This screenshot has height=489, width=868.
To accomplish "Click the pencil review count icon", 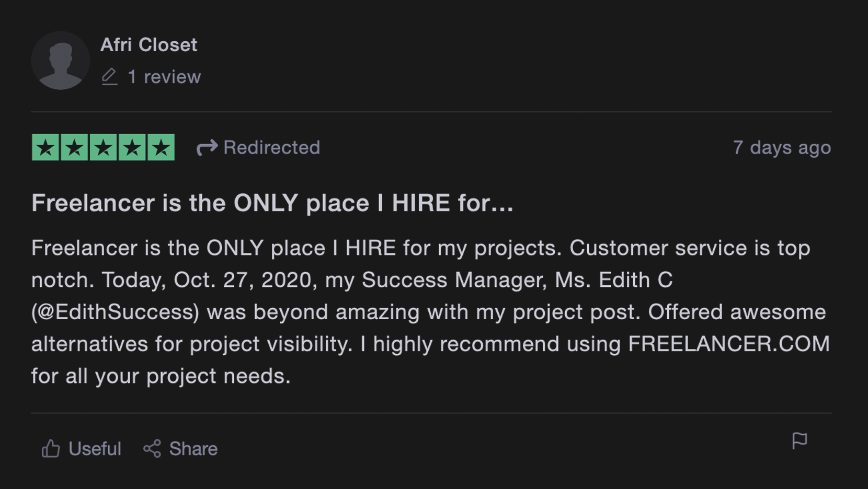I will pyautogui.click(x=109, y=77).
